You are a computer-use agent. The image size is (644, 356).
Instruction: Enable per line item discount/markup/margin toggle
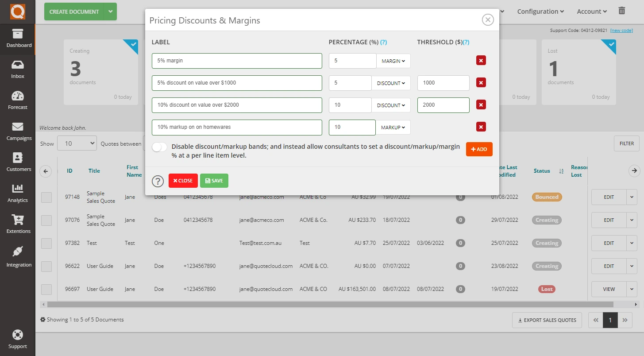(159, 147)
